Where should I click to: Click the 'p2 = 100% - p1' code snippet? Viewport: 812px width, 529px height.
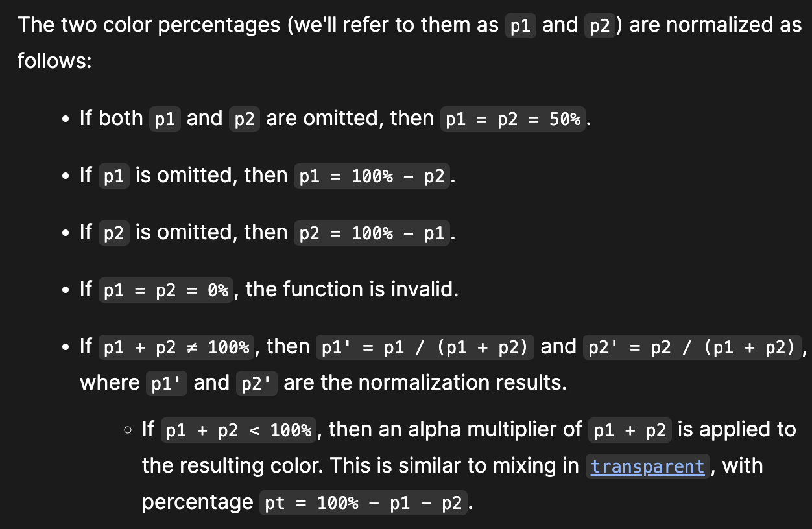pyautogui.click(x=372, y=233)
